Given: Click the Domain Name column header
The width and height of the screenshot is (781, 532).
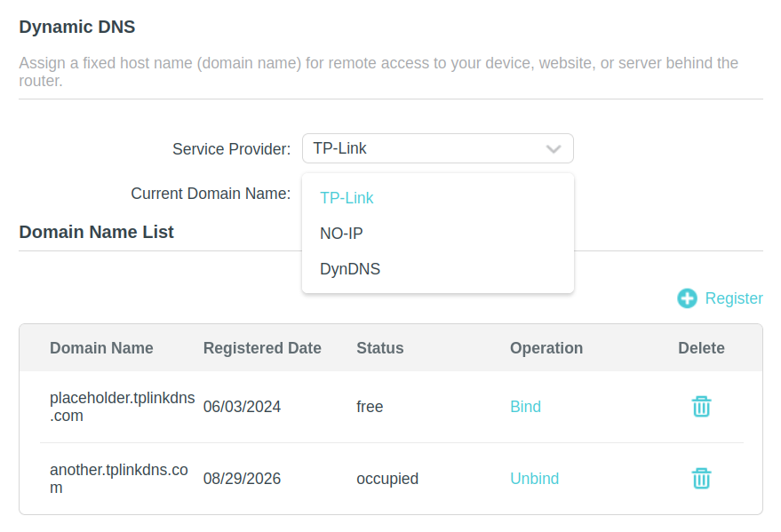Looking at the screenshot, I should 101,348.
